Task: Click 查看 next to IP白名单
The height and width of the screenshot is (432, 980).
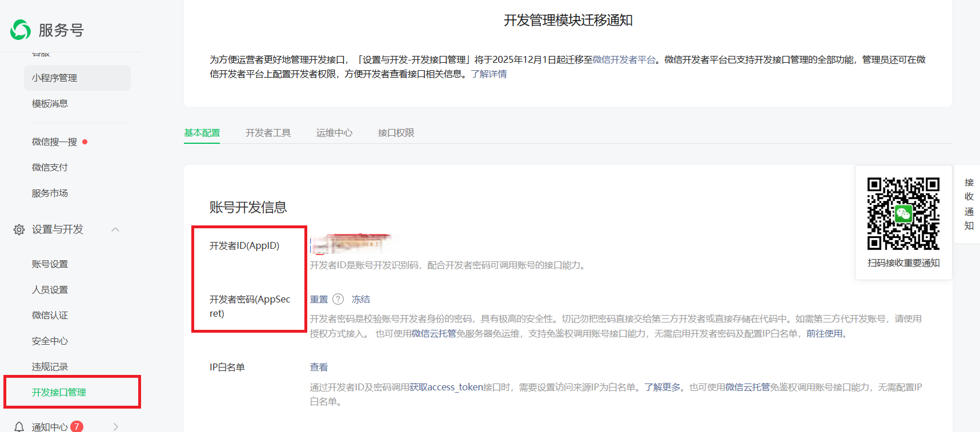Action: [x=319, y=367]
